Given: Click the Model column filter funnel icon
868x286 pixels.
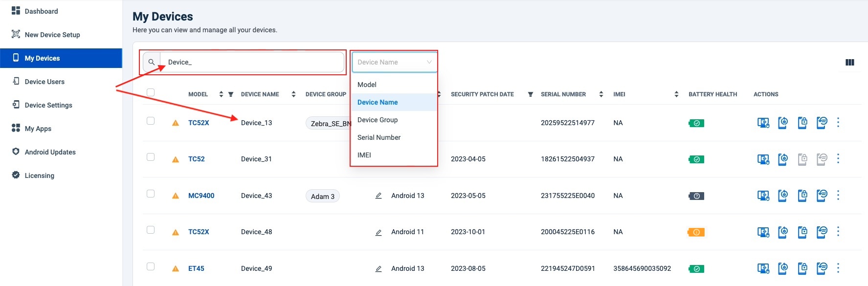Looking at the screenshot, I should pos(231,94).
